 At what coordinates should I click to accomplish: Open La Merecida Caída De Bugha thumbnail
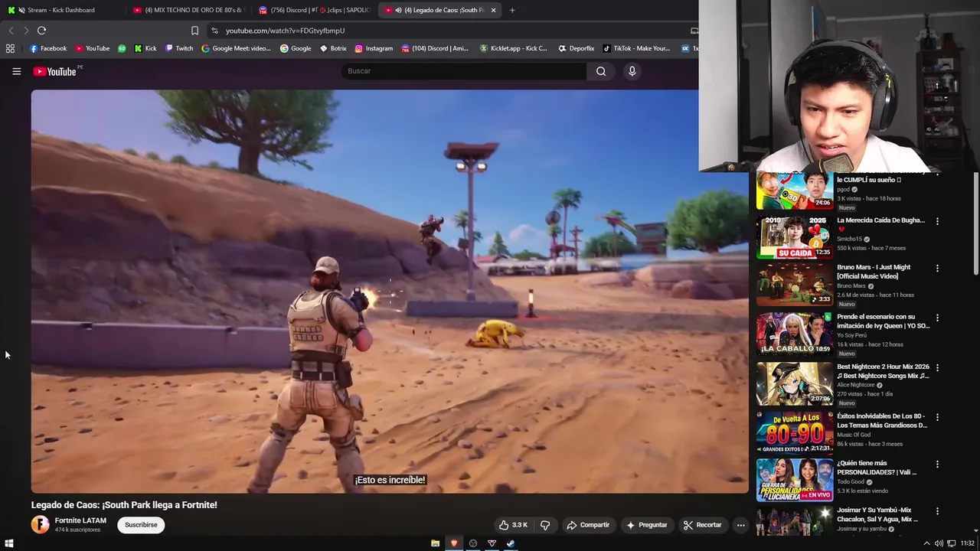click(795, 237)
